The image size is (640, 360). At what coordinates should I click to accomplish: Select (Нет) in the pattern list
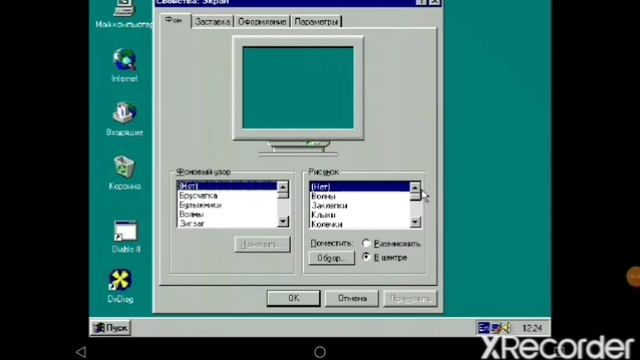[x=227, y=186]
